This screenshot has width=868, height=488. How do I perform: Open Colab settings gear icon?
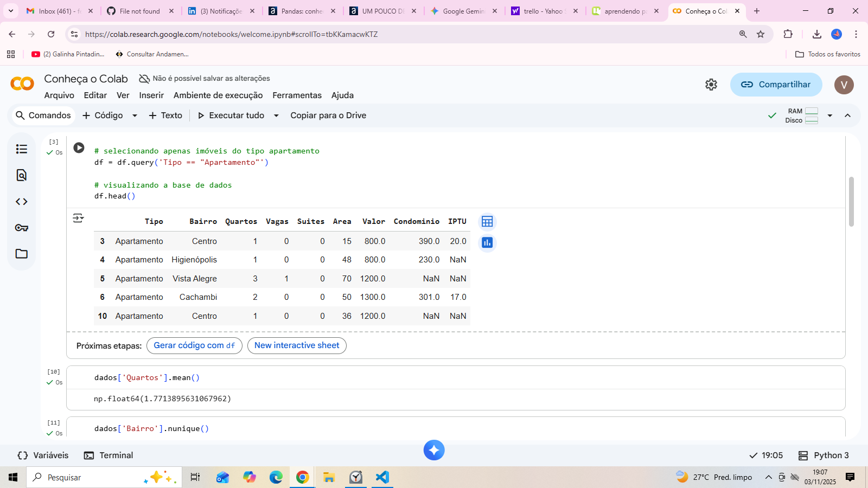[x=711, y=85]
